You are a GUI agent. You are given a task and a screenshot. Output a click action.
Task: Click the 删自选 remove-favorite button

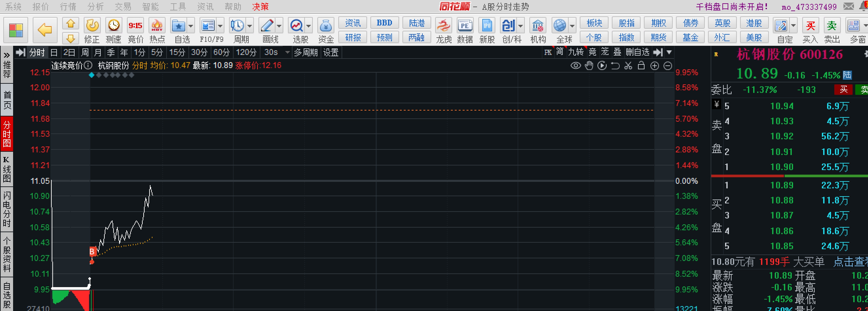point(638,52)
